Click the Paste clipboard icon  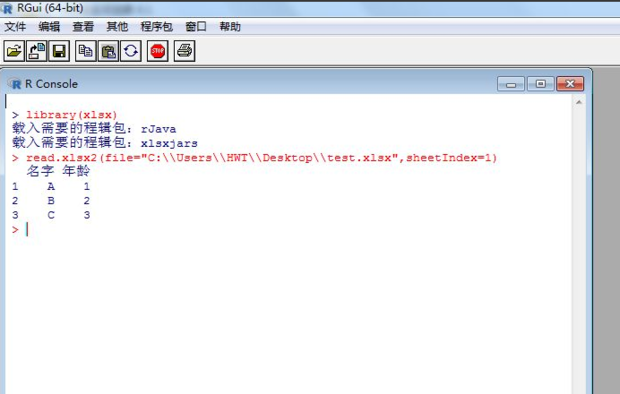click(108, 51)
